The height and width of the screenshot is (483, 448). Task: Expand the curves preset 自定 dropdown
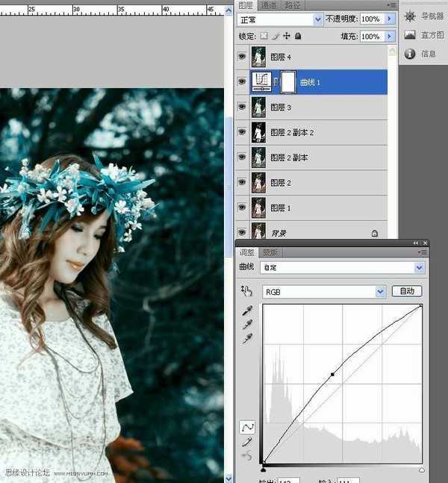click(418, 267)
